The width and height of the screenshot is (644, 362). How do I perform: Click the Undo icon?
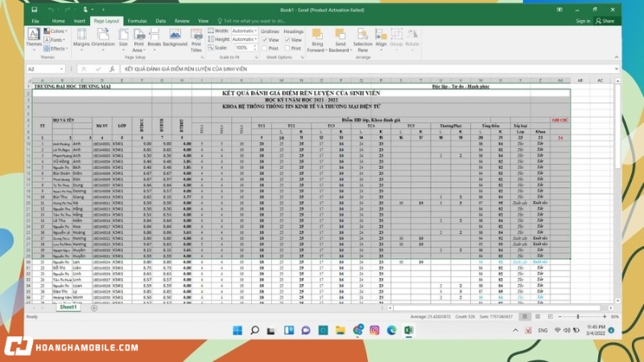[50, 10]
